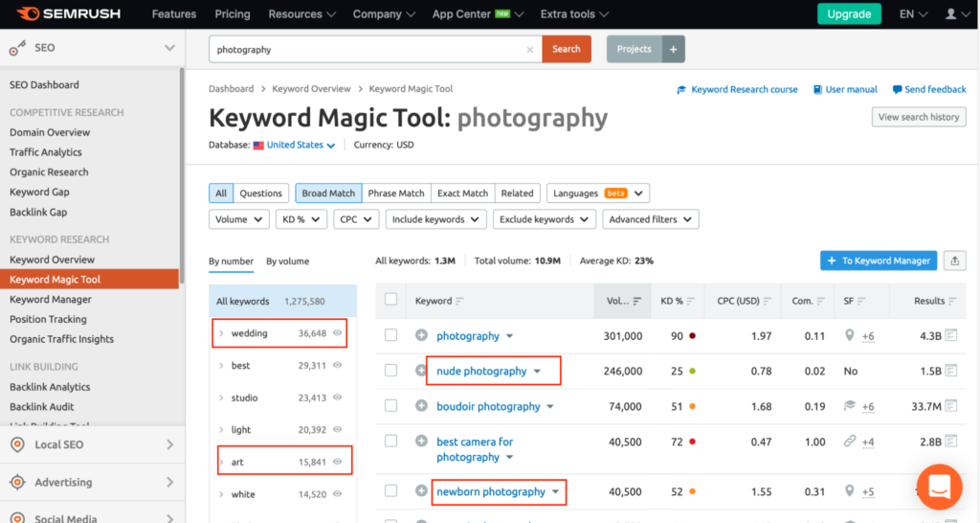
Task: Open the Volume filter dropdown
Action: point(238,219)
